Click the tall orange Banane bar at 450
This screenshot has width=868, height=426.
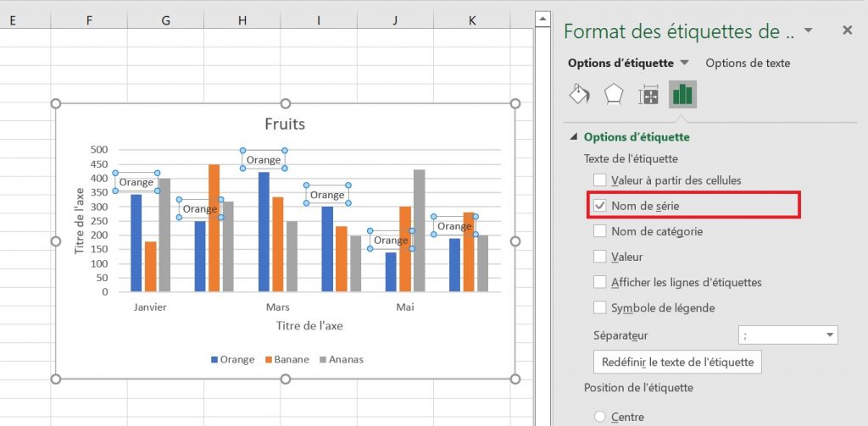214,228
